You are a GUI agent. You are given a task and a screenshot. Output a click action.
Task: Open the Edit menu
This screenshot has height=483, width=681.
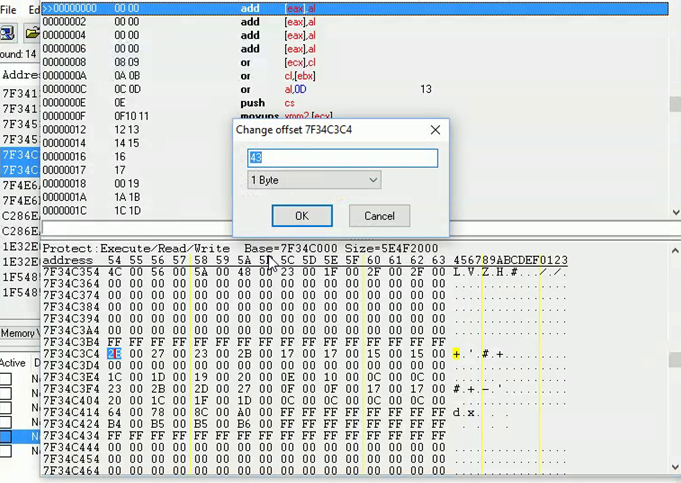(x=34, y=9)
